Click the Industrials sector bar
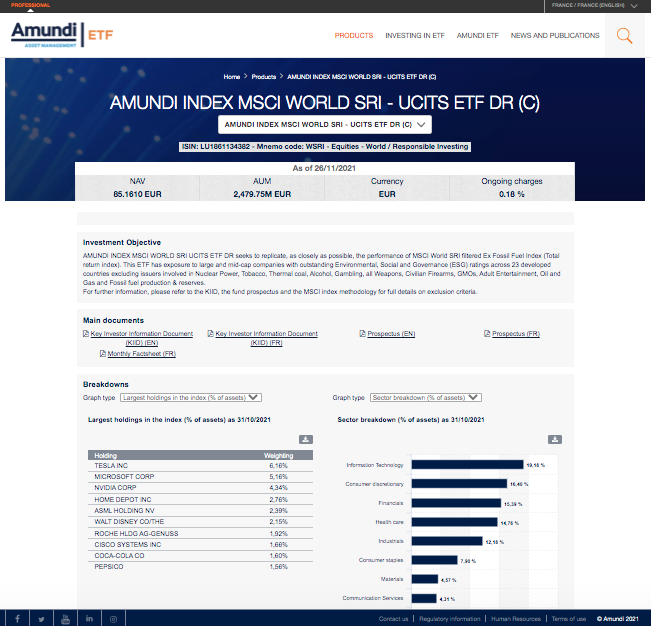The image size is (651, 626). pos(447,541)
